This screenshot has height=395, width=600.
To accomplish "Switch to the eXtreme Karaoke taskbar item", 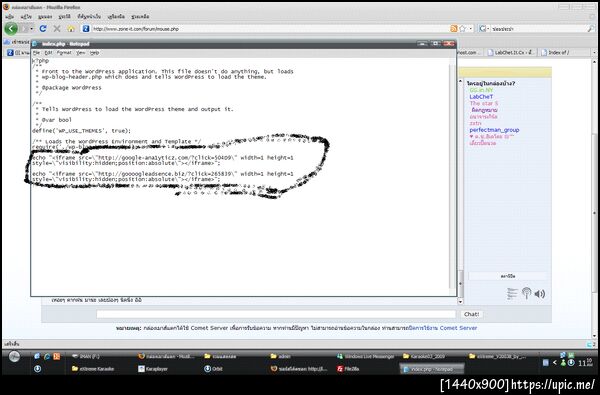I will [93, 369].
